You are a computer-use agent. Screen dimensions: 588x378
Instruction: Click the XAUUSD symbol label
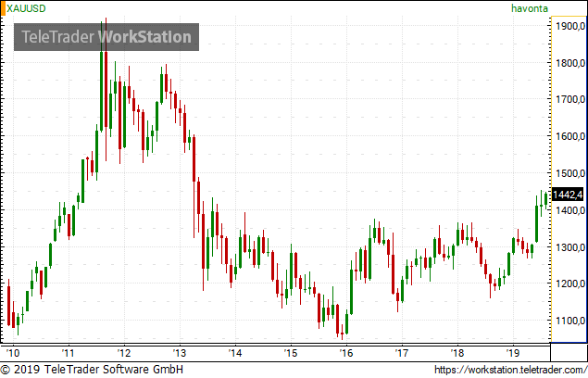point(26,8)
